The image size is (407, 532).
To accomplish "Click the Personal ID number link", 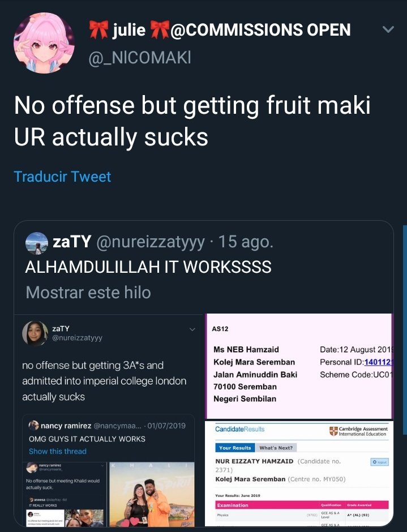I will coord(379,362).
